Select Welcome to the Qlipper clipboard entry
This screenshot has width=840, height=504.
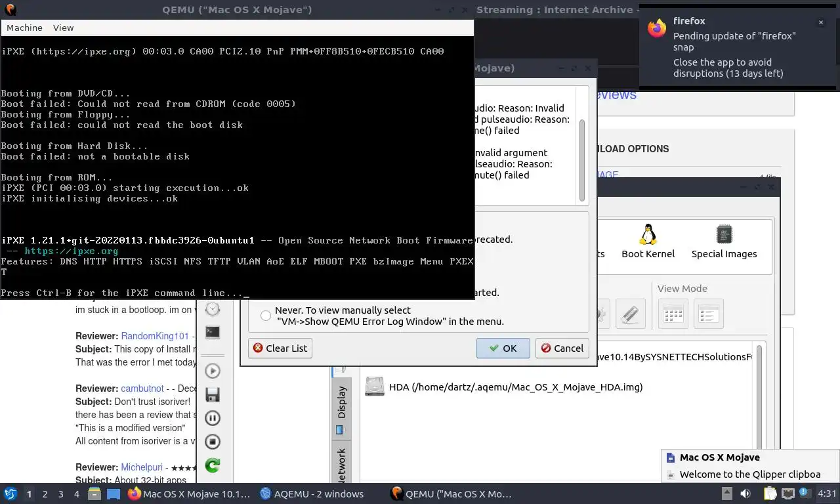pos(751,474)
